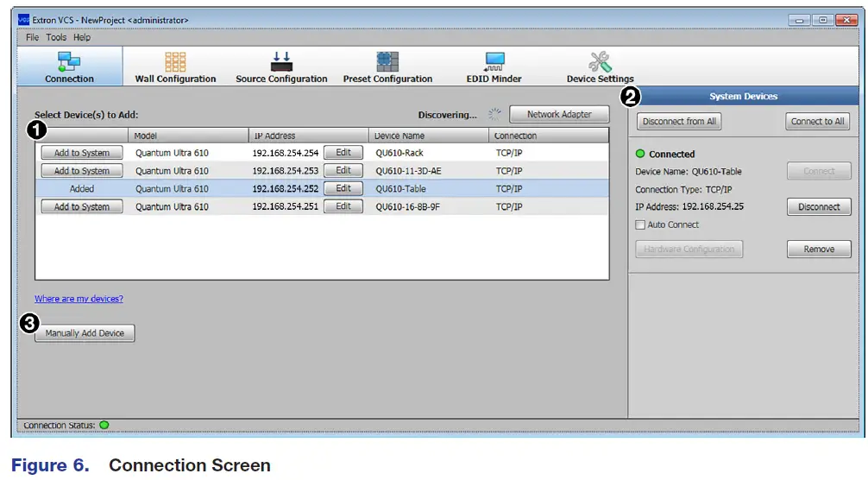Click Extron VCS title bar app icon
The width and height of the screenshot is (868, 480).
point(23,20)
